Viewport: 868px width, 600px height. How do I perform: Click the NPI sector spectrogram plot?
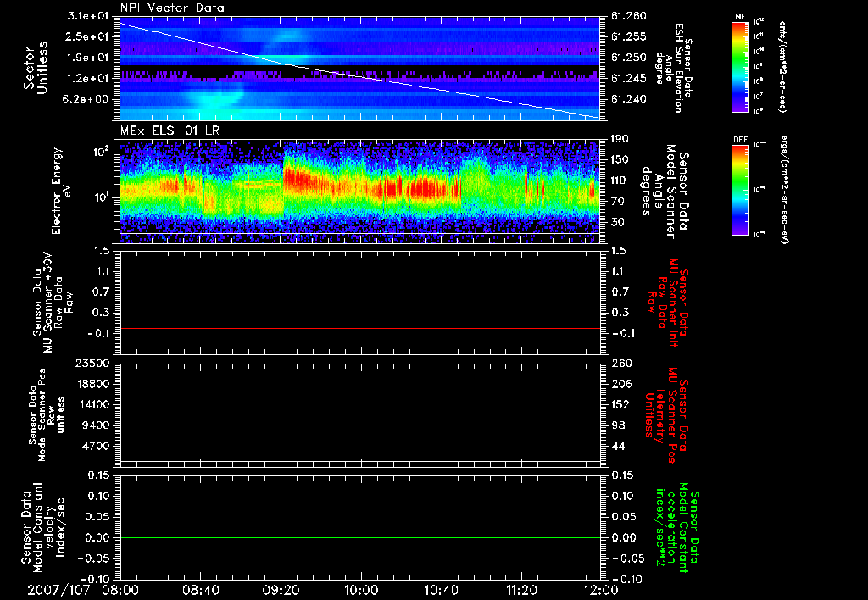[x=359, y=69]
